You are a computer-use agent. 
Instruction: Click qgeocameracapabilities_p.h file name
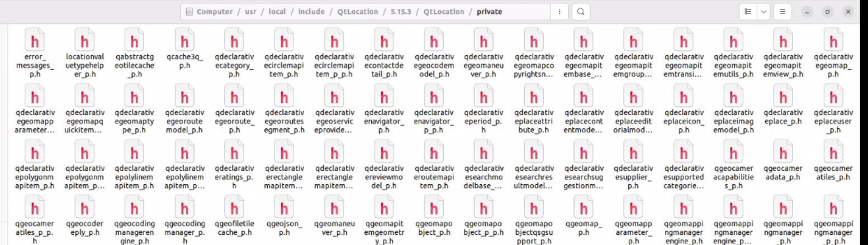(734, 176)
